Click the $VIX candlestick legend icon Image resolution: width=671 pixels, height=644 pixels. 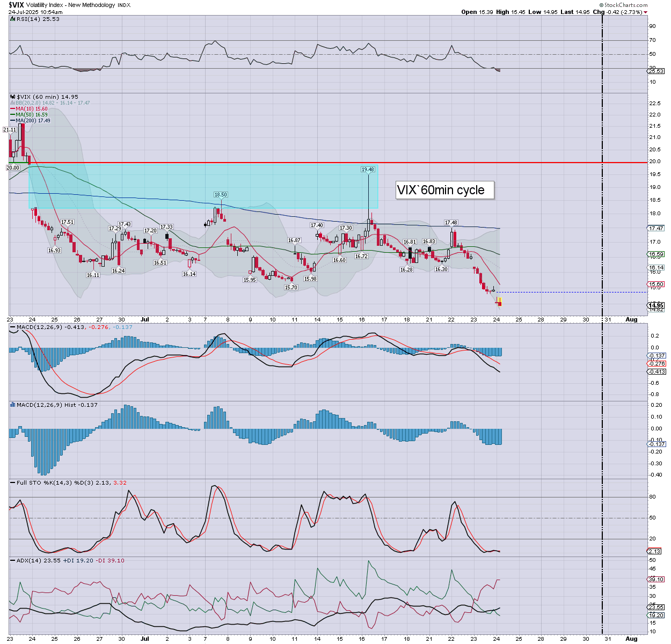(x=13, y=97)
